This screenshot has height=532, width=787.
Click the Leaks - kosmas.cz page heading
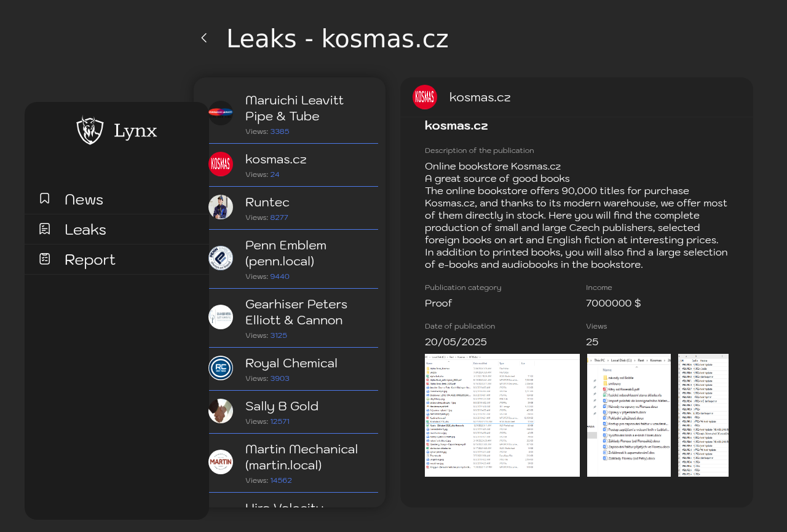tap(338, 39)
